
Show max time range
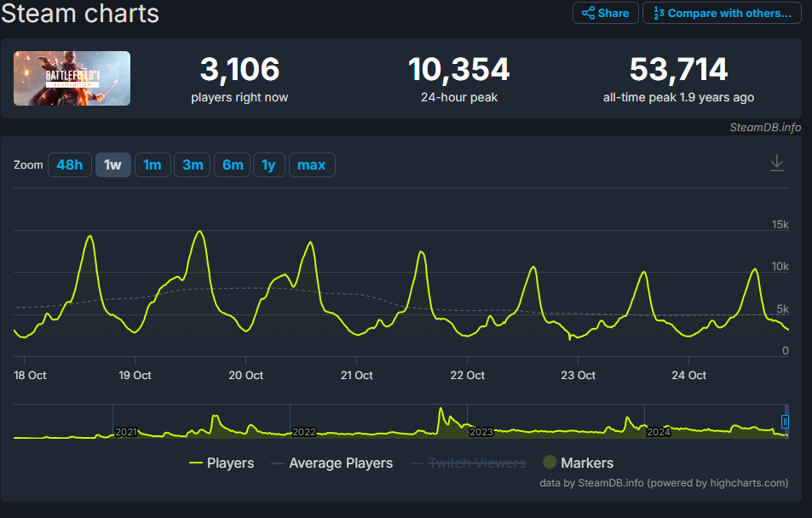coord(312,164)
